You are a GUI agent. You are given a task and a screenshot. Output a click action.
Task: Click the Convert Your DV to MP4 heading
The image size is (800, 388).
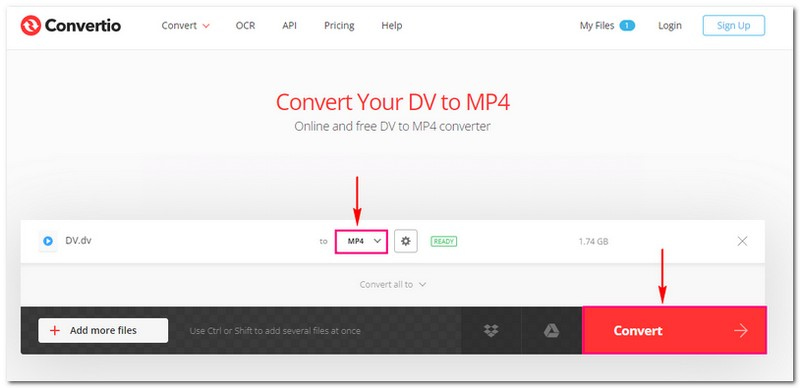(393, 102)
